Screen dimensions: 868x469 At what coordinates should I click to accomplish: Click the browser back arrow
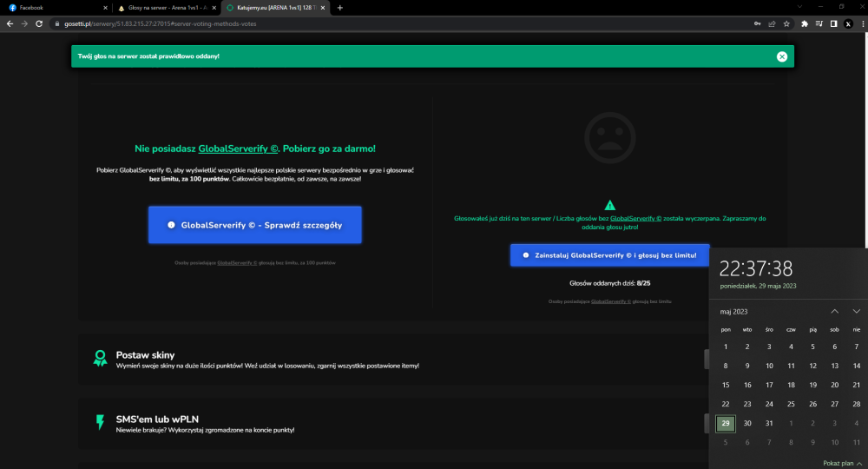coord(10,23)
